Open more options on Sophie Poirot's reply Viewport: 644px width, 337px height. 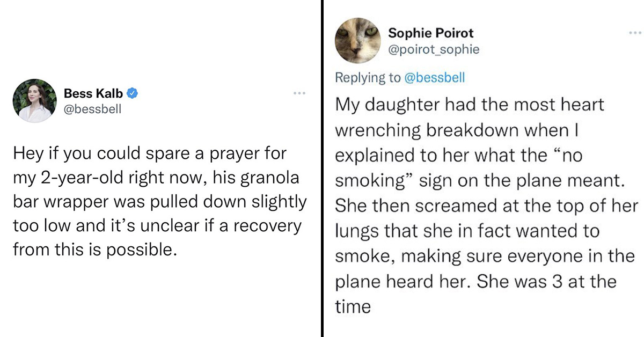pos(635,33)
